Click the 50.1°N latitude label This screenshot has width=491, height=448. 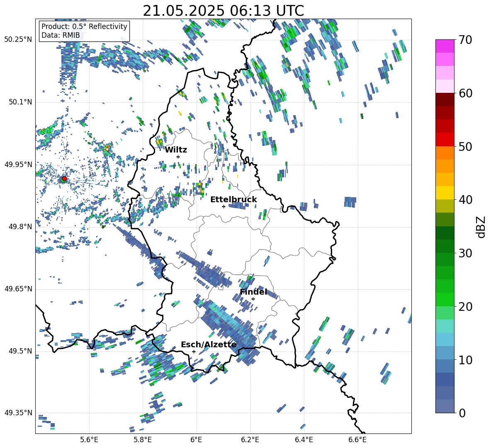pyautogui.click(x=20, y=102)
